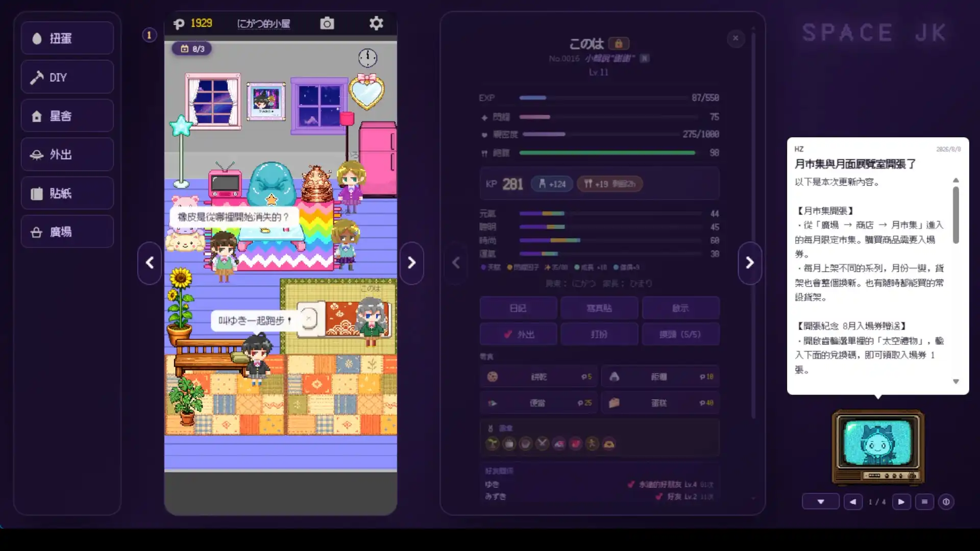The image size is (980, 551).
Task: Click the running figure achievement badge
Action: pyautogui.click(x=592, y=444)
